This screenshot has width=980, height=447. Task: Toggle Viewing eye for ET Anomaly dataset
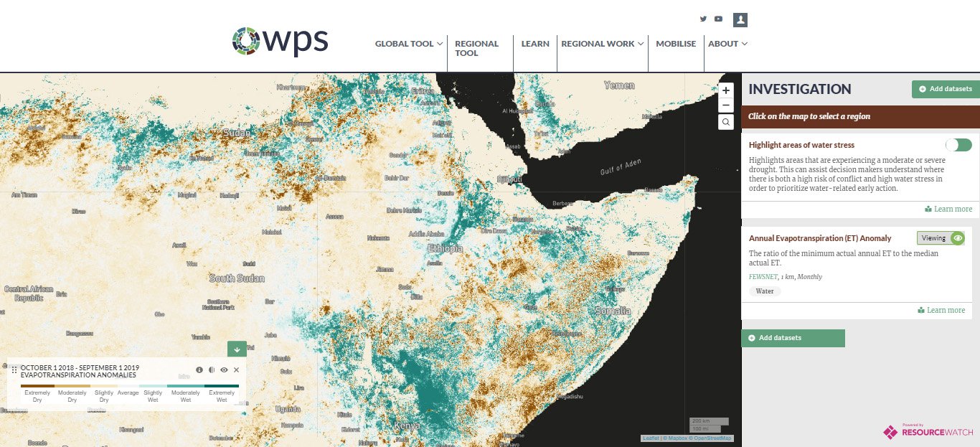[958, 237]
